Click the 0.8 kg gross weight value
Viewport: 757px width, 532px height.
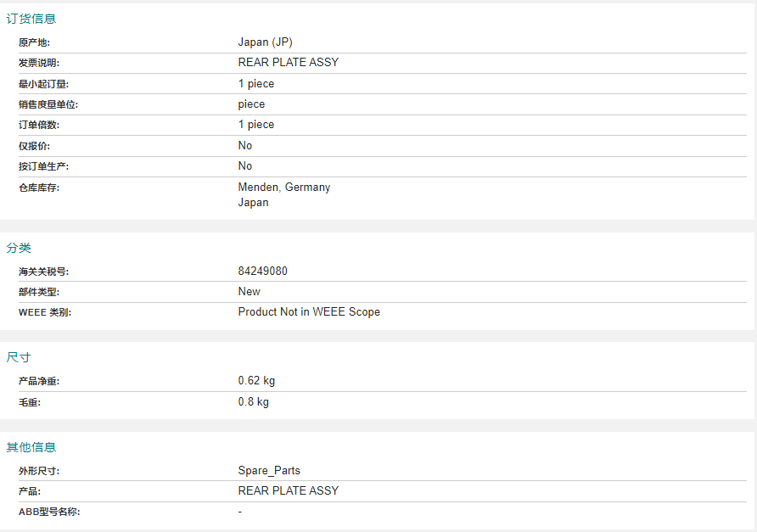point(254,401)
